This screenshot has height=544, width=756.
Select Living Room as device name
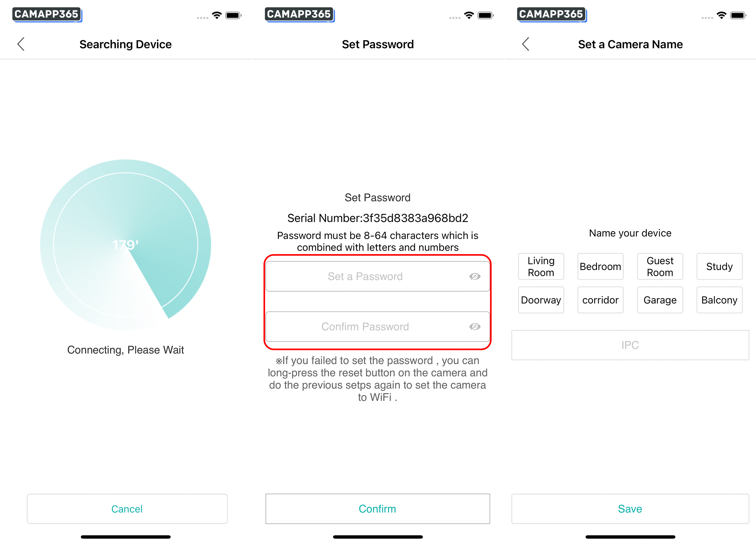point(541,266)
